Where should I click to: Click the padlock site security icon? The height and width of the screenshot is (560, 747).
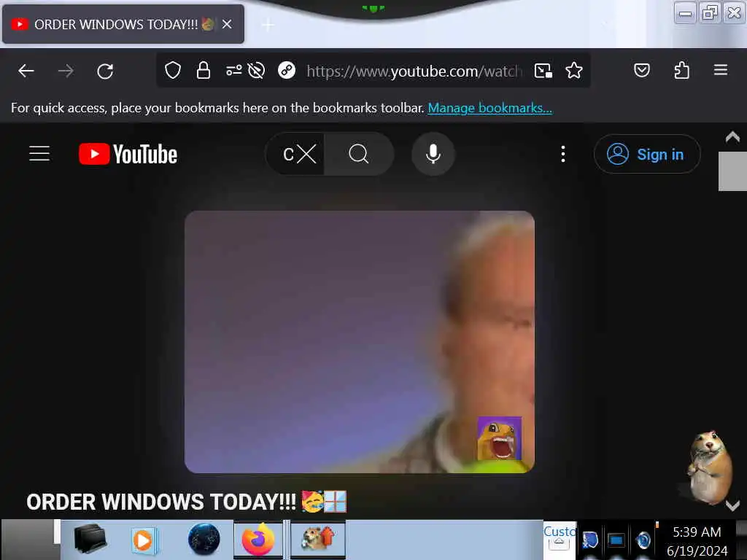[x=204, y=71]
